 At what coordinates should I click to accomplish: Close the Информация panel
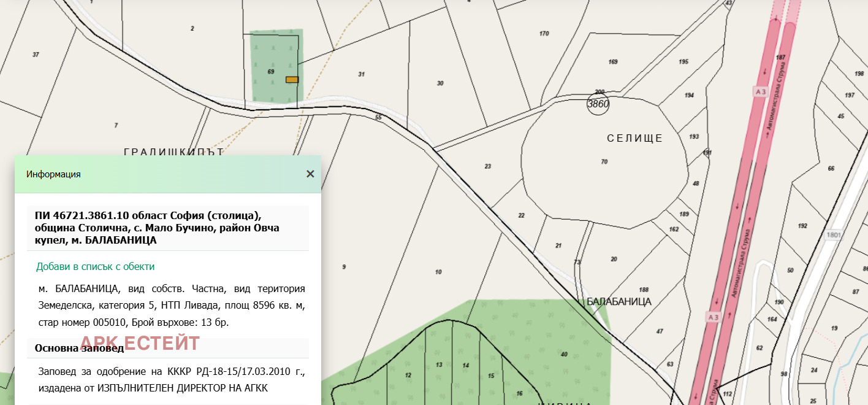click(310, 174)
